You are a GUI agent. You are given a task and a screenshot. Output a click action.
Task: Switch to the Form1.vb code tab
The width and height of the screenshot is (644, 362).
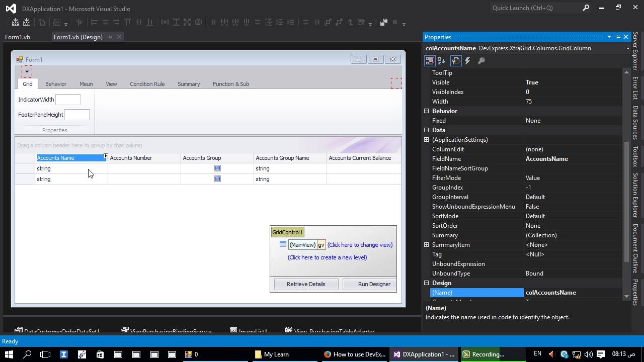(18, 37)
